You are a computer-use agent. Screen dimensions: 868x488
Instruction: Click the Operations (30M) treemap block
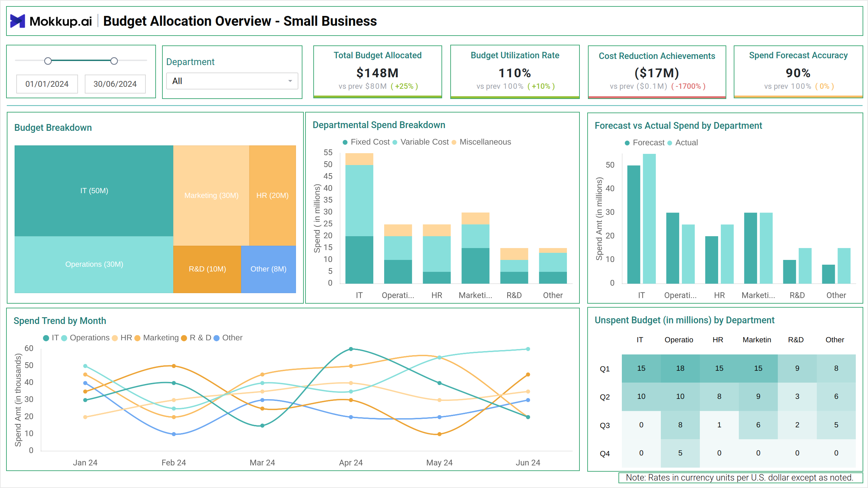tap(94, 264)
